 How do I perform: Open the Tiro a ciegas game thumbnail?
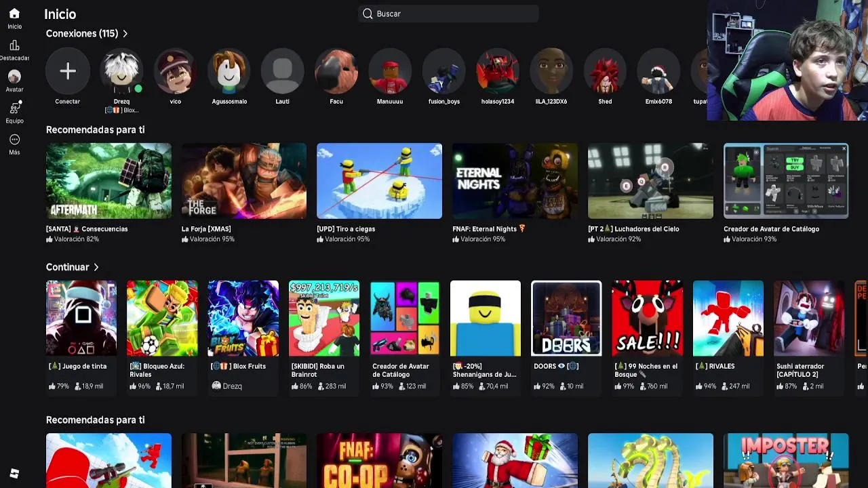click(x=379, y=180)
